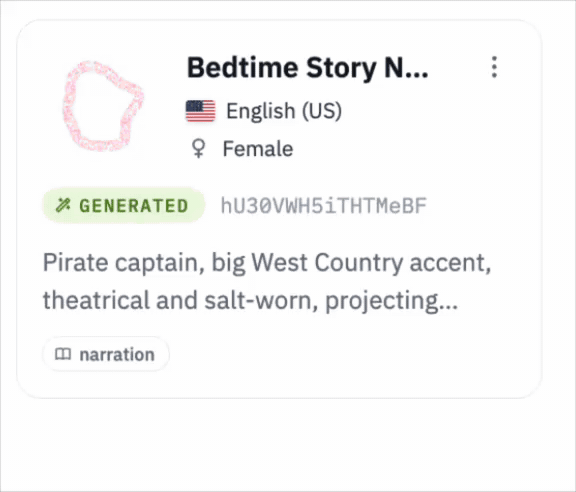Click the pink blob voice avatar
The image size is (576, 492).
(x=103, y=106)
